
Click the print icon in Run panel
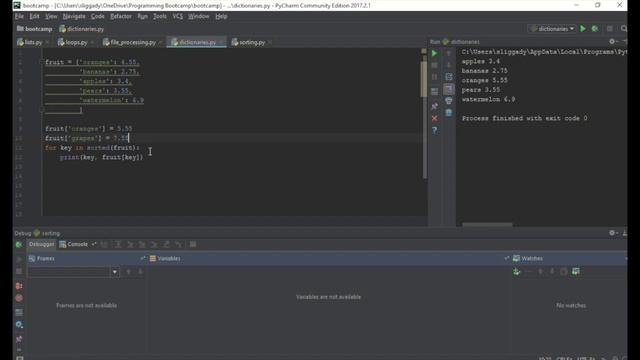[449, 101]
